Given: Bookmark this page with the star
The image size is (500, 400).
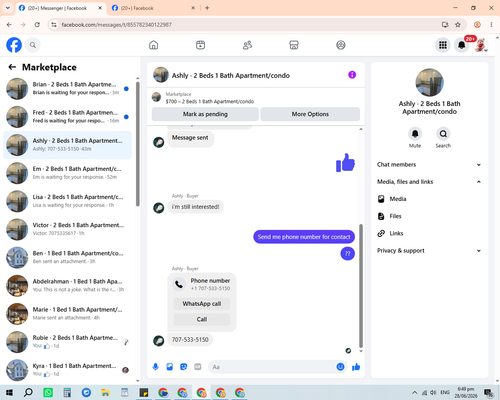Looking at the screenshot, I should [458, 25].
